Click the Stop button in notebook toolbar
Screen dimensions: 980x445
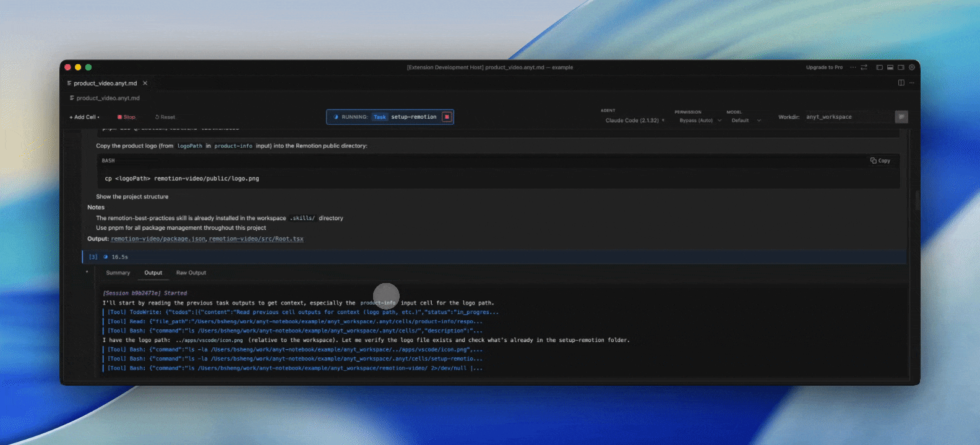(x=126, y=117)
